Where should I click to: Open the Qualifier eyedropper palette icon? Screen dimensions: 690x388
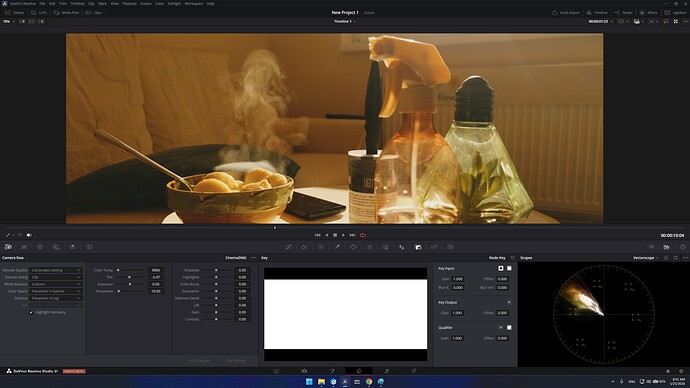337,247
